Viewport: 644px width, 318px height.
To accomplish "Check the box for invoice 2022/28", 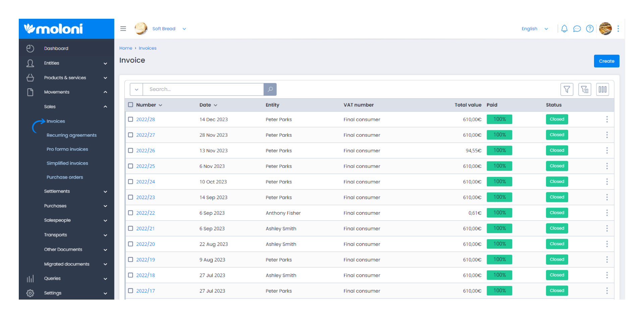I will pyautogui.click(x=130, y=119).
